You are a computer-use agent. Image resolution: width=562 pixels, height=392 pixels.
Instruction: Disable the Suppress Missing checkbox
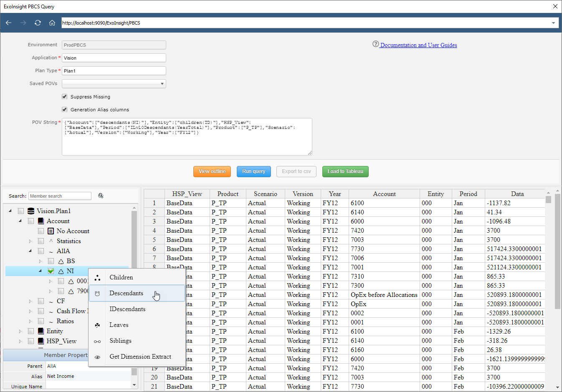(x=64, y=96)
